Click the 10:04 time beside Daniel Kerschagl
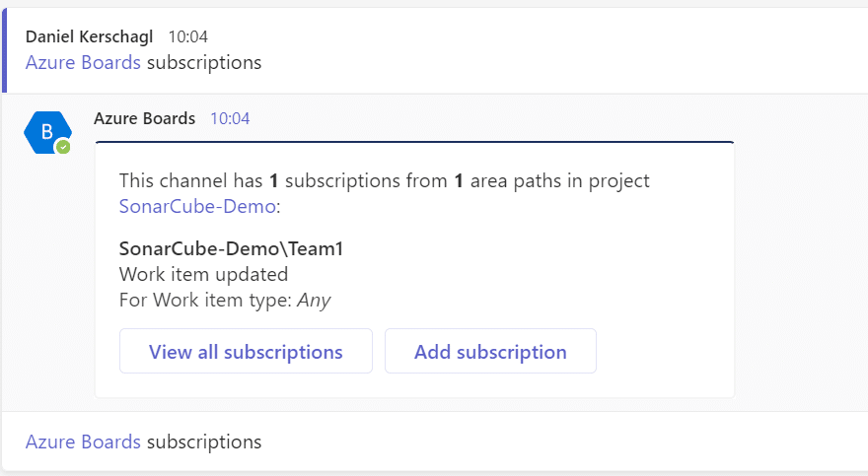The image size is (868, 476). pos(188,36)
